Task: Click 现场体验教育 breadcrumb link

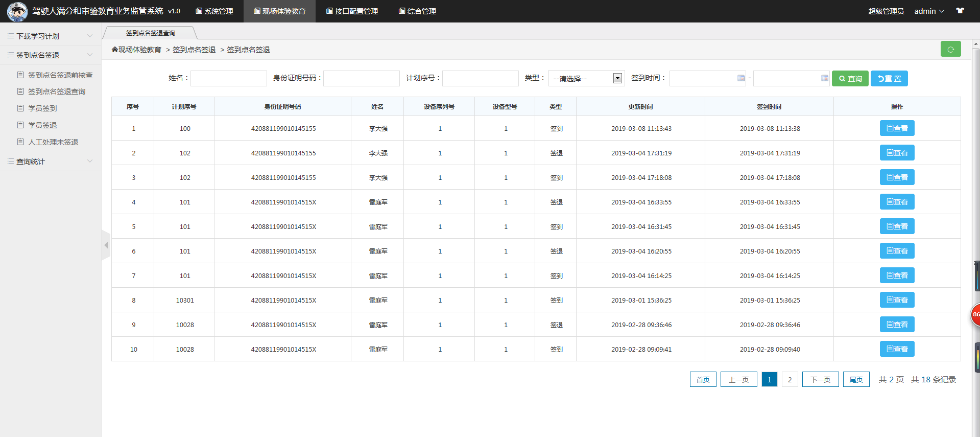Action: [140, 50]
